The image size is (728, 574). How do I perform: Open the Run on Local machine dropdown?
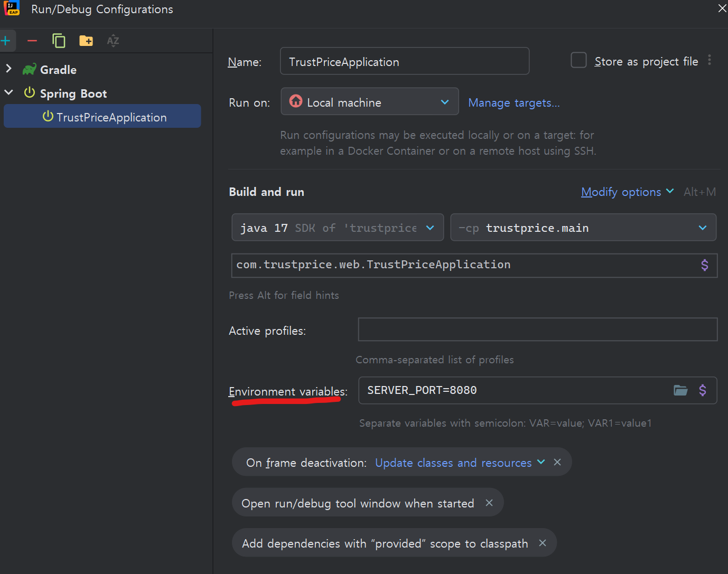(370, 101)
